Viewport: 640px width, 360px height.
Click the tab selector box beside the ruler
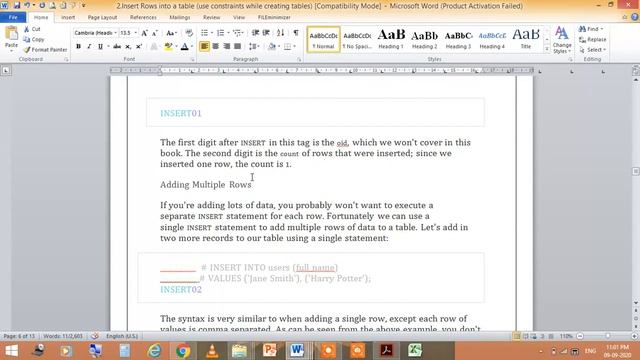[x=6, y=71]
